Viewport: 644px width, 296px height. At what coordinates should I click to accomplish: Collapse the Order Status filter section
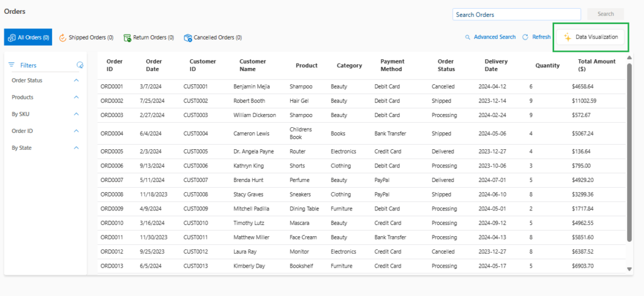coord(76,81)
